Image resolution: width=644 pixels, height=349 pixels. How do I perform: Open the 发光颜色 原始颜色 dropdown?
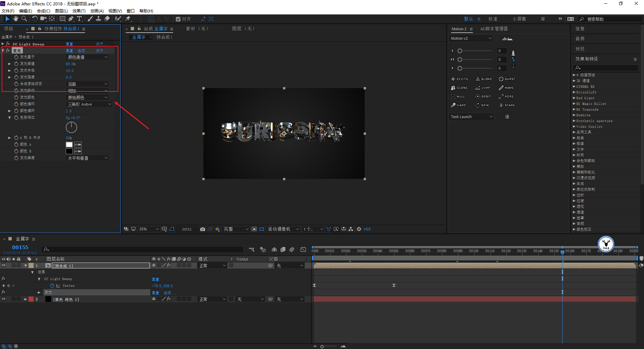87,98
